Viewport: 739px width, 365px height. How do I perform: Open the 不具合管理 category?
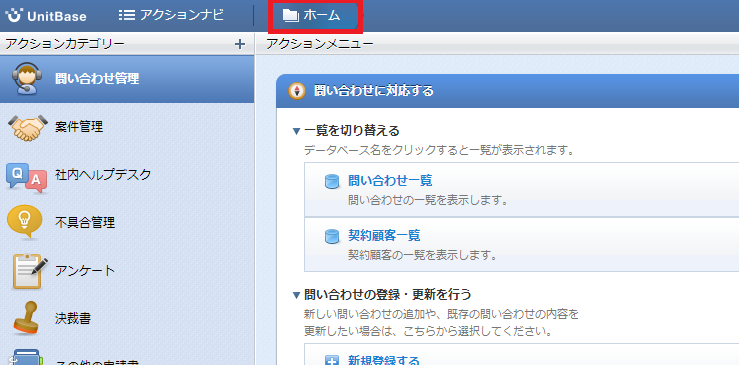(x=85, y=223)
